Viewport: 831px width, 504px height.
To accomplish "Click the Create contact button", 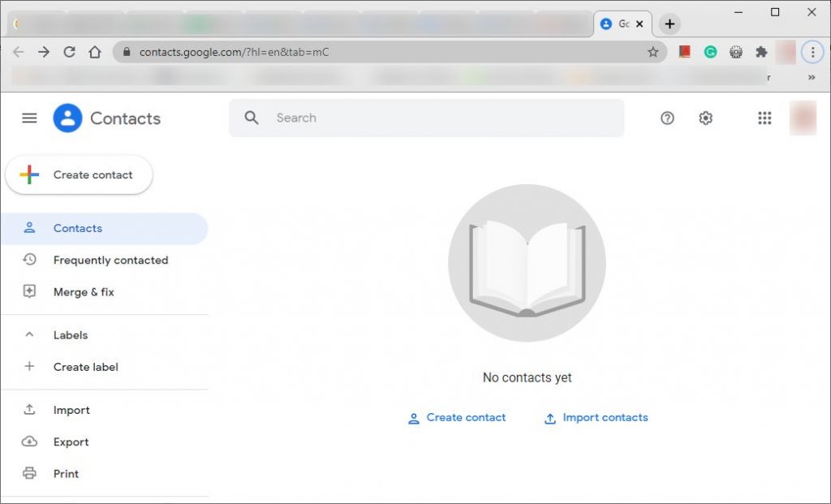I will (79, 174).
